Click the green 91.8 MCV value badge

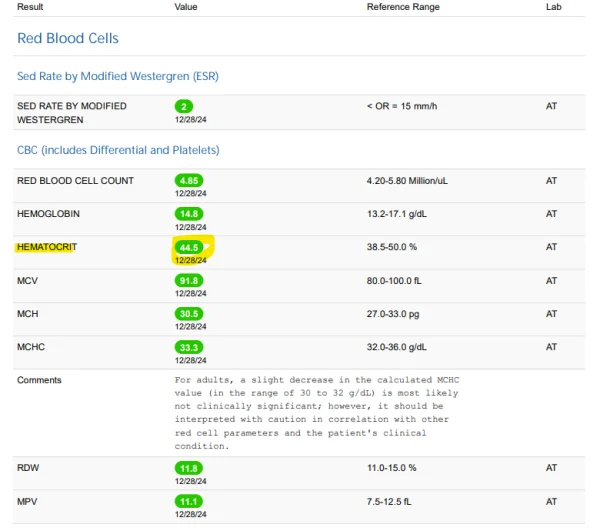[x=188, y=281]
